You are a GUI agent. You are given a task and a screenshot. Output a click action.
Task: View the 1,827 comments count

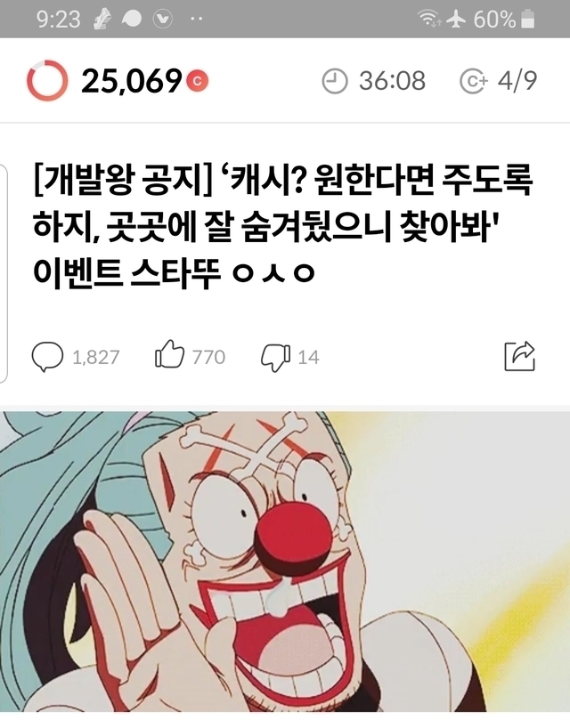coord(96,357)
